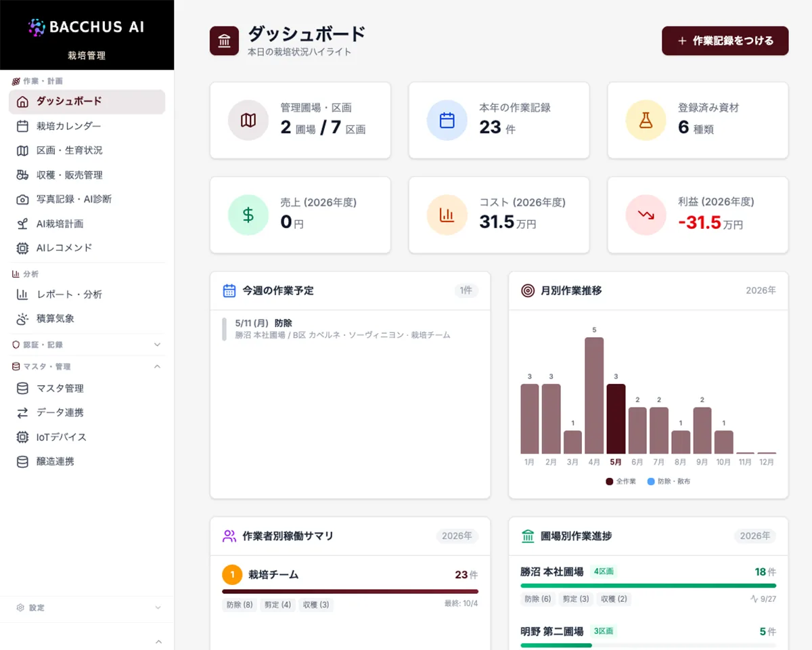Toggle 防除・散布 legend item
Viewport: 812px width, 650px height.
(x=669, y=481)
